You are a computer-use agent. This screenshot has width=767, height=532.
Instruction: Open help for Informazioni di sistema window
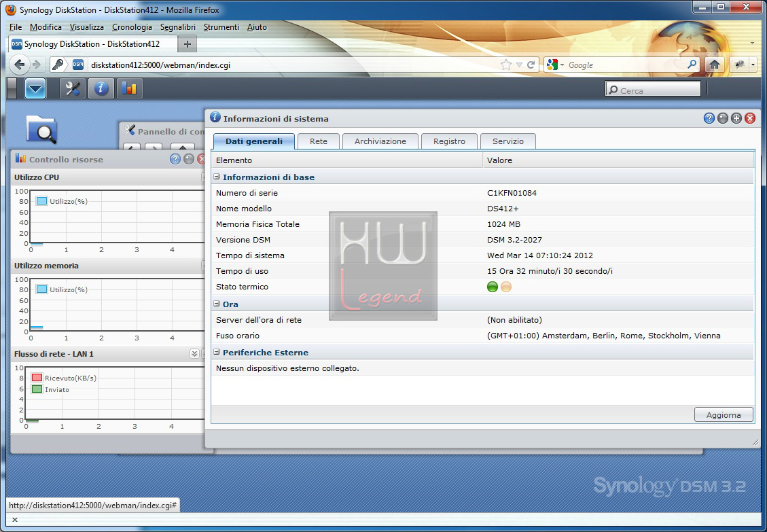pyautogui.click(x=709, y=118)
